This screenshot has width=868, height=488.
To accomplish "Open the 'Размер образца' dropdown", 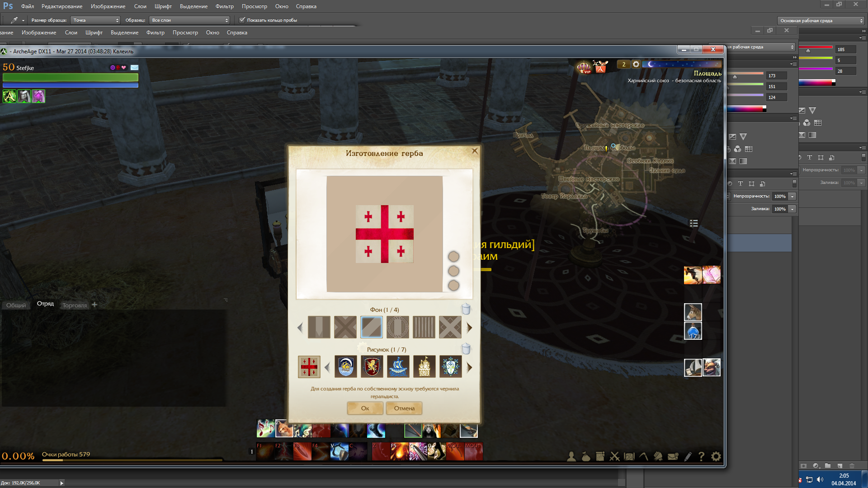I will pyautogui.click(x=96, y=20).
